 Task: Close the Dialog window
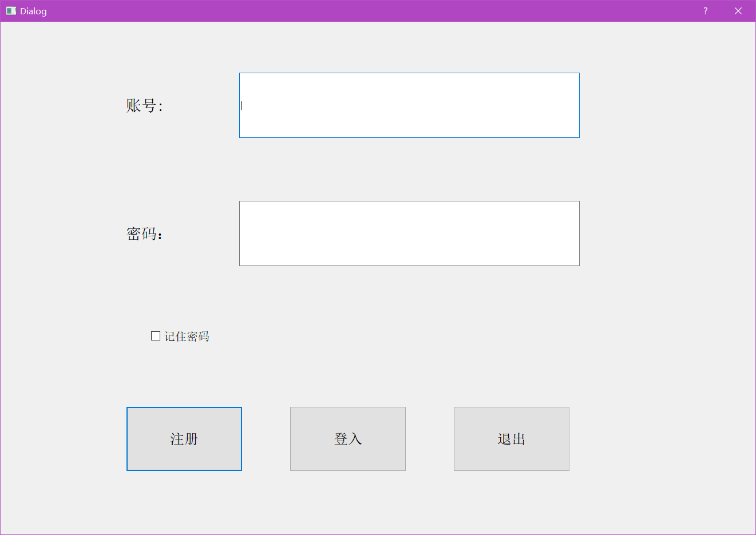738,11
